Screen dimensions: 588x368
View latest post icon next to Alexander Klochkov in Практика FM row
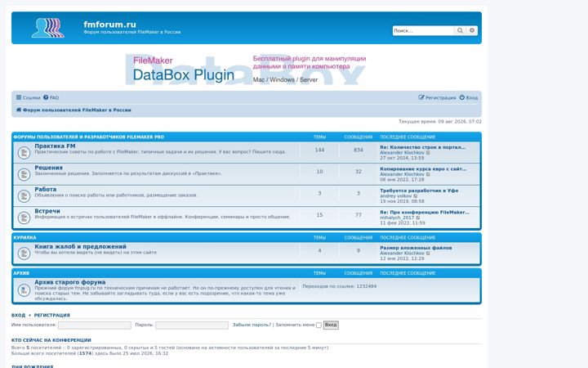[428, 153]
